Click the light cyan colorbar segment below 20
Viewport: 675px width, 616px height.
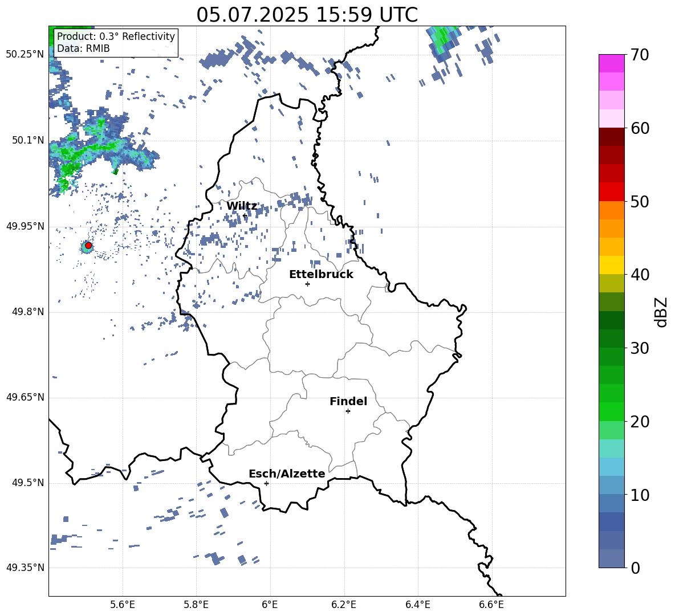pyautogui.click(x=611, y=448)
